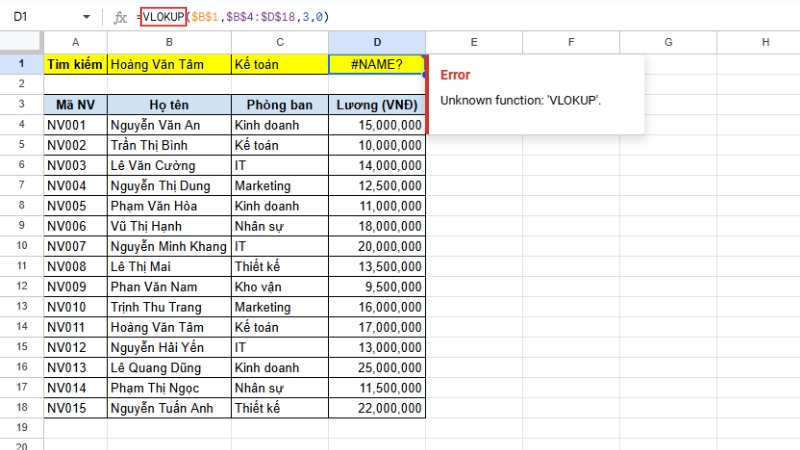
Task: Select the column F header
Action: tap(570, 42)
